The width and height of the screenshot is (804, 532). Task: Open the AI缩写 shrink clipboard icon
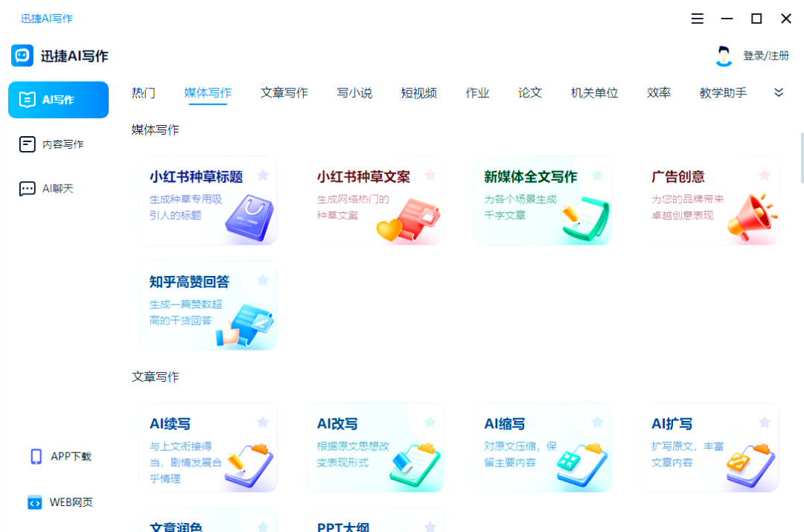click(582, 465)
